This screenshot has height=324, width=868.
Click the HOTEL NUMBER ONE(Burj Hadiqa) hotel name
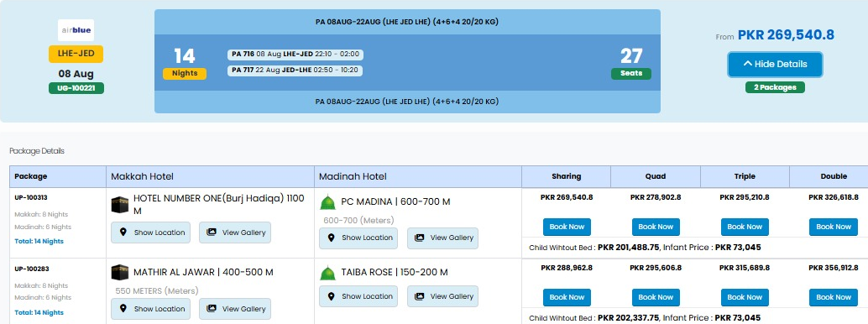point(219,204)
